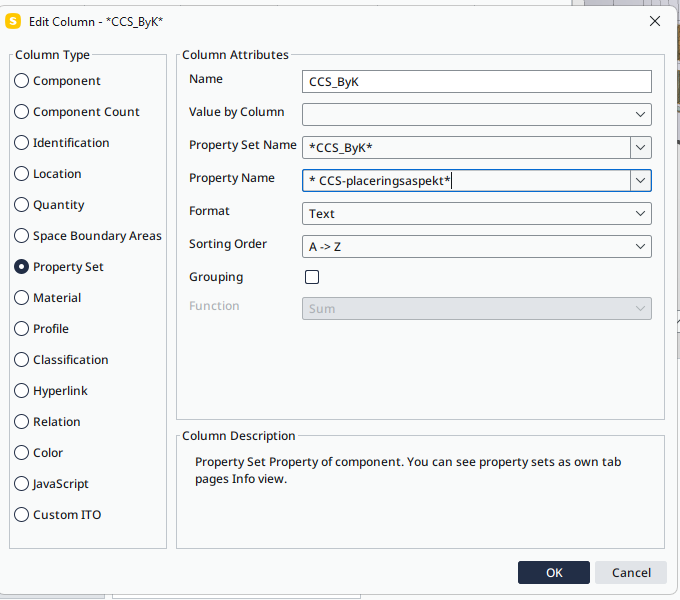Click inside Property Set Name text field
This screenshot has width=680, height=600.
click(466, 147)
